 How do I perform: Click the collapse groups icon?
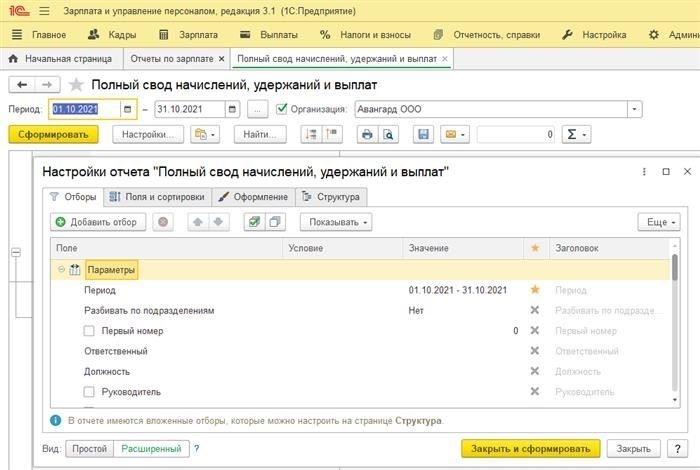tap(332, 134)
